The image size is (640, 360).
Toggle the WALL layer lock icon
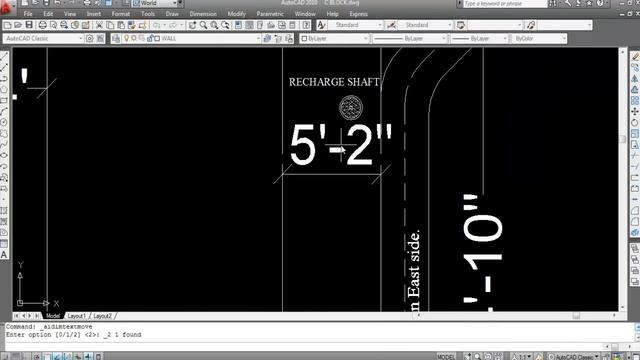[x=150, y=38]
